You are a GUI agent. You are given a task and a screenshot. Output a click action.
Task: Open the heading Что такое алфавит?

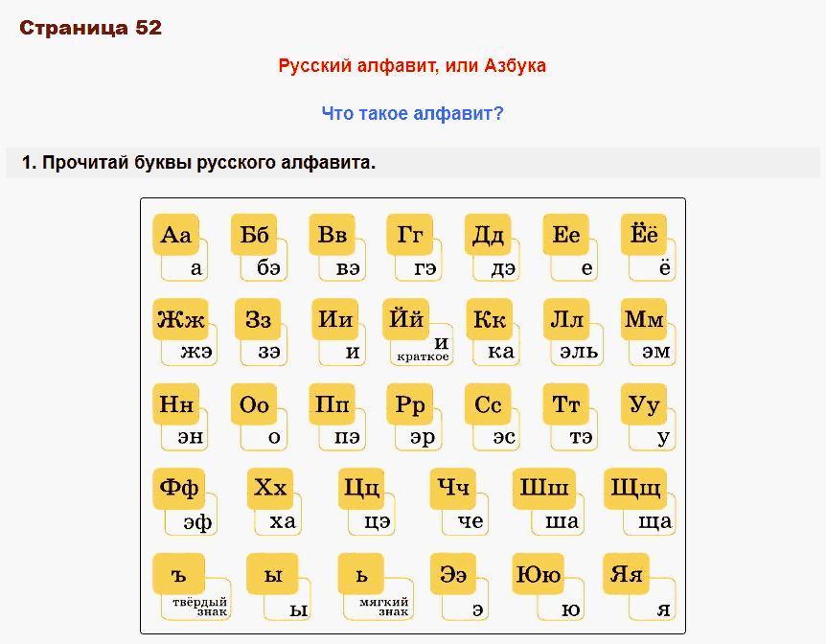[x=412, y=113]
